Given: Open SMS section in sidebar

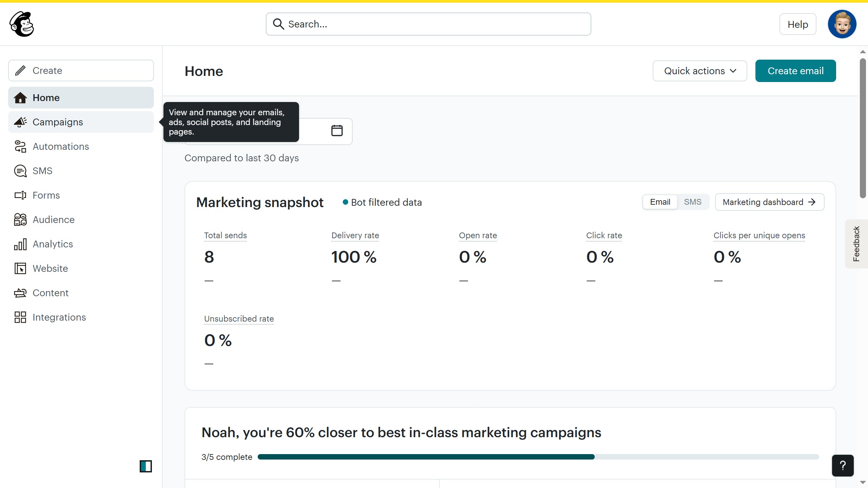Looking at the screenshot, I should (x=81, y=171).
